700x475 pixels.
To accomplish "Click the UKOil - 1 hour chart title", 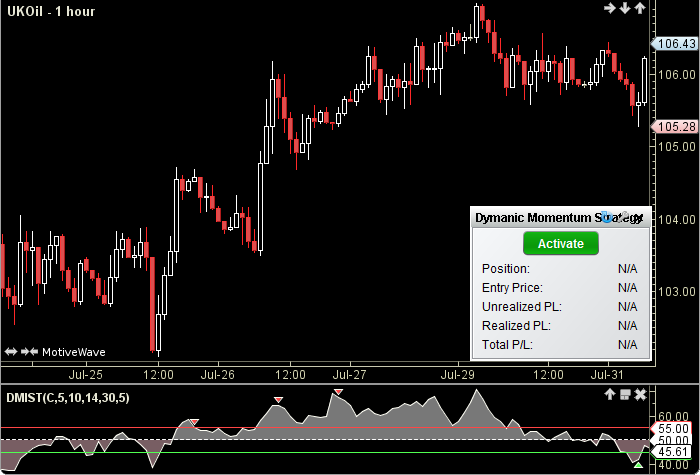I will coord(51,11).
